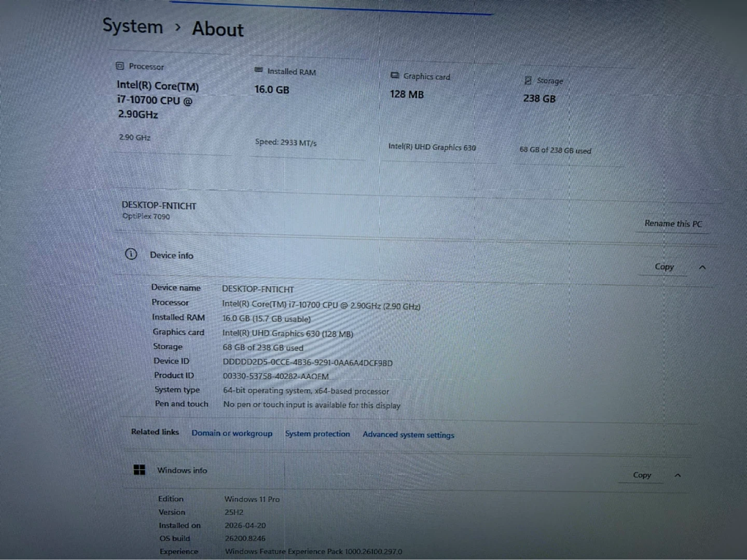Viewport: 747px width, 560px height.
Task: Click the Processor chip icon
Action: (120, 66)
